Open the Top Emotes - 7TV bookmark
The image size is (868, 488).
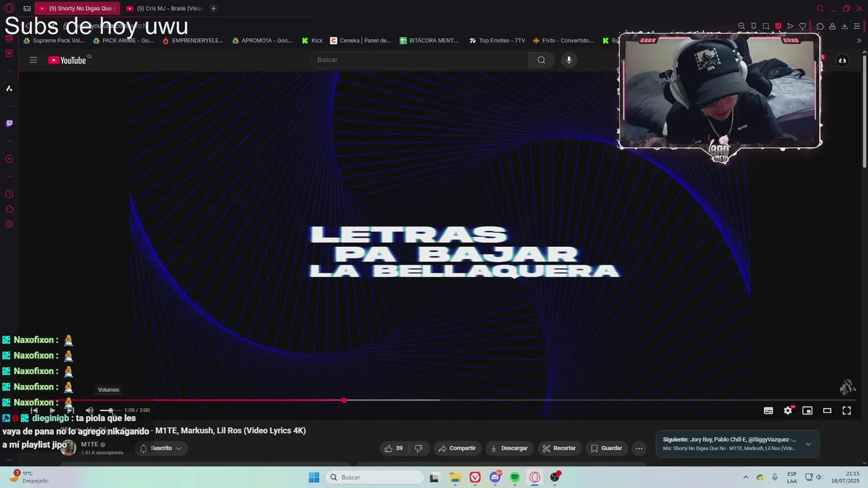point(497,41)
